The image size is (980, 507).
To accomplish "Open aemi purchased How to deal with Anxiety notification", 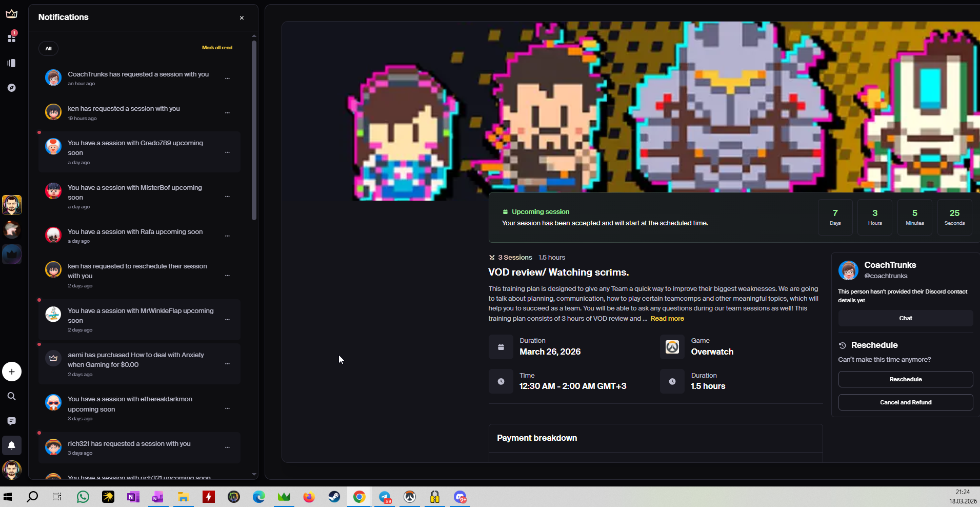I will pos(139,364).
